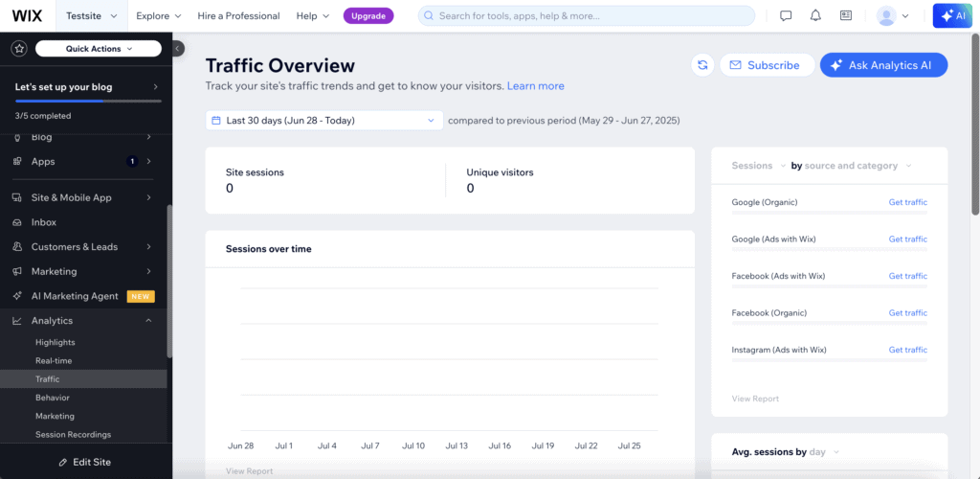The width and height of the screenshot is (980, 479).
Task: Collapse the Analytics section chevron
Action: [148, 320]
